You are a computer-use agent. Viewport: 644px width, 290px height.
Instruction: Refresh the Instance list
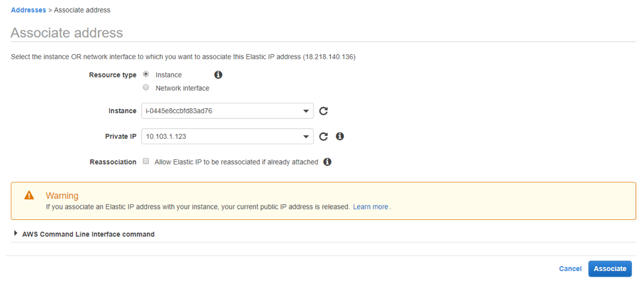[323, 111]
